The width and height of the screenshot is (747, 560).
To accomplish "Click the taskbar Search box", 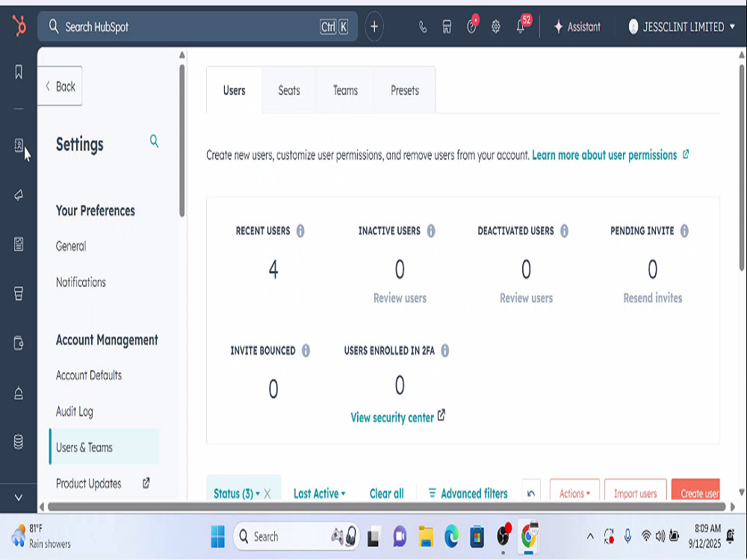I will (295, 537).
